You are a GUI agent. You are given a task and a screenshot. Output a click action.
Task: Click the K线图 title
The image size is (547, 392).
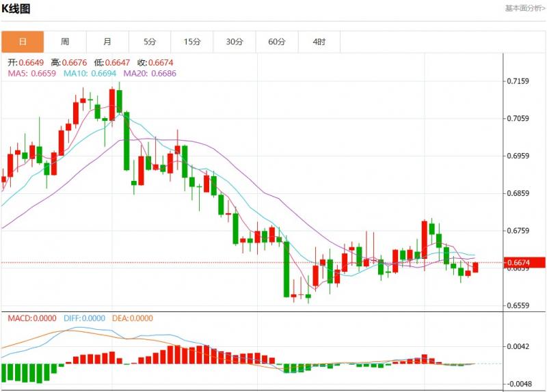click(16, 8)
